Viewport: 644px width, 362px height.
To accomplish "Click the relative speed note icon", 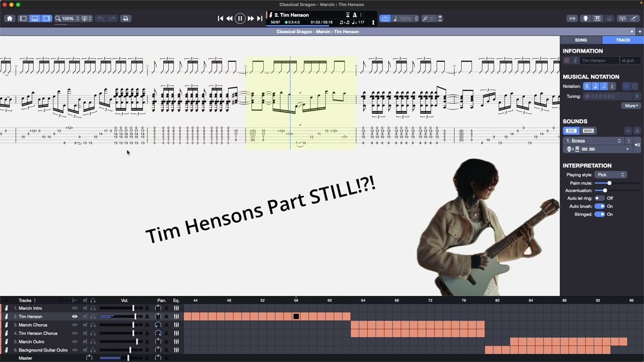I will pyautogui.click(x=395, y=19).
